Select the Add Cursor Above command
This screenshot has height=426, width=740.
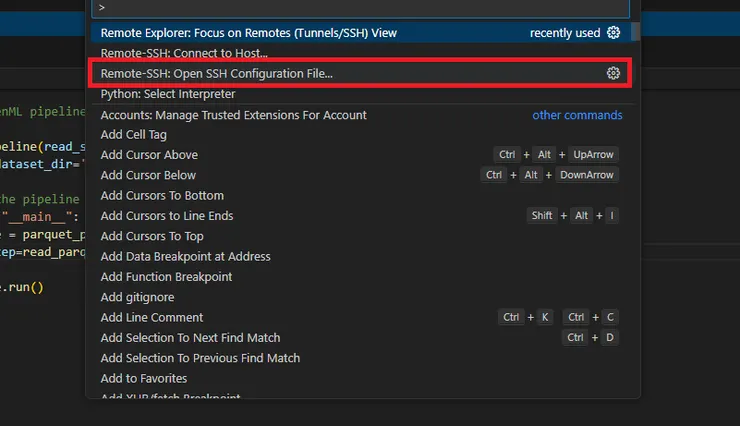click(x=361, y=155)
